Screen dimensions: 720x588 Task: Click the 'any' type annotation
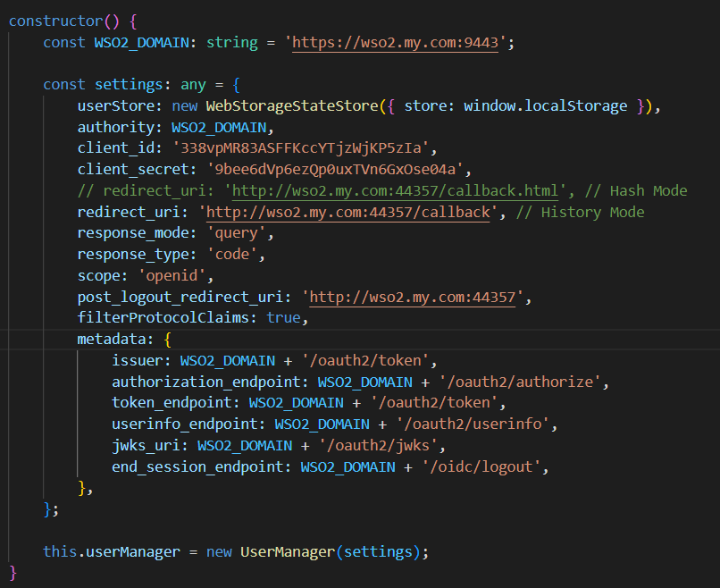tap(193, 85)
